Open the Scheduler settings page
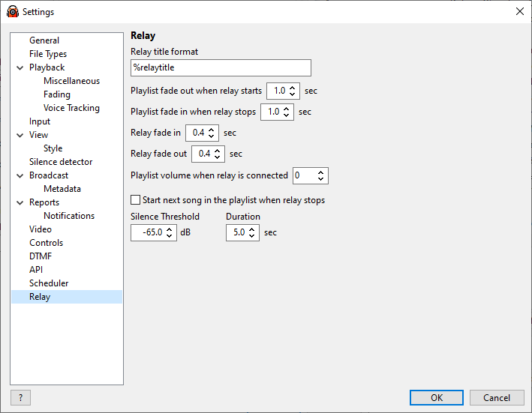The image size is (532, 413). [x=49, y=283]
